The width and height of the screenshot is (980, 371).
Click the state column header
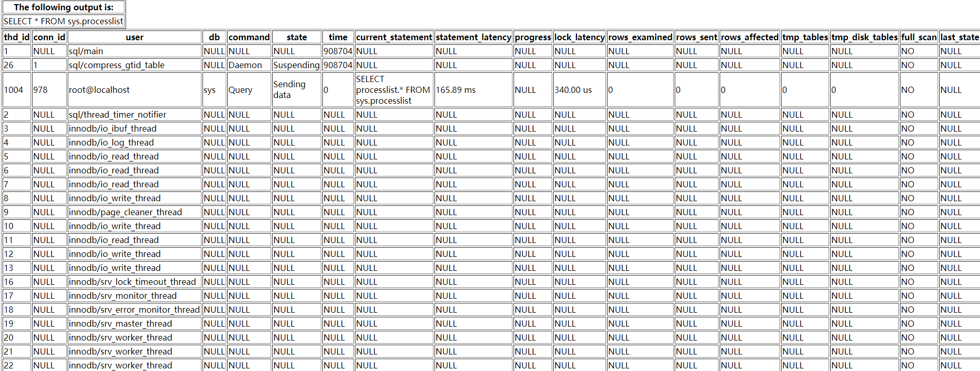click(297, 37)
